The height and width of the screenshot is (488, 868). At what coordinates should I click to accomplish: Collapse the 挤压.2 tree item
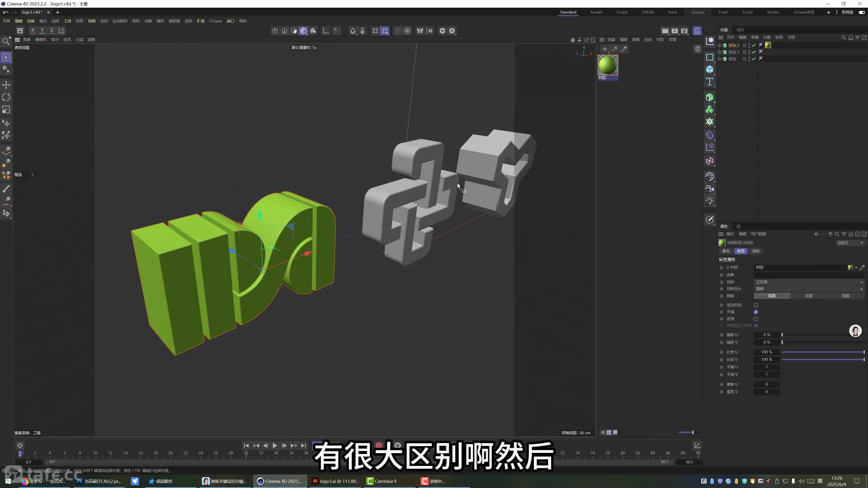coord(719,45)
